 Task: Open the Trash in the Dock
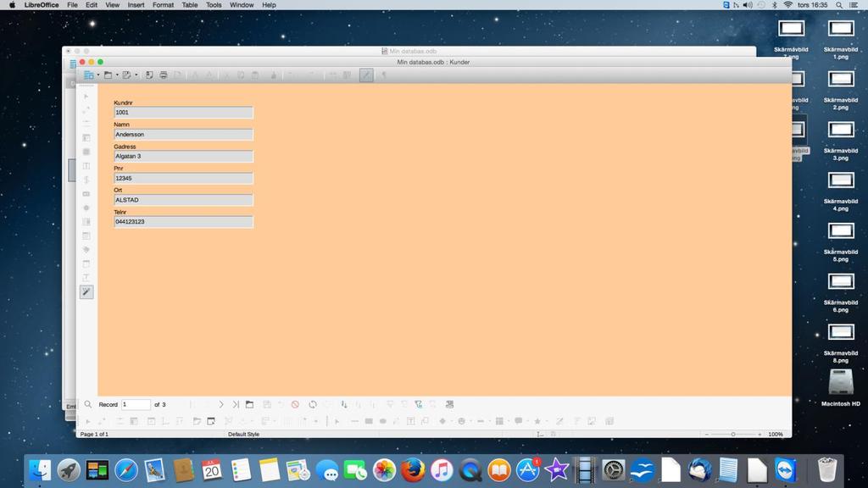827,470
